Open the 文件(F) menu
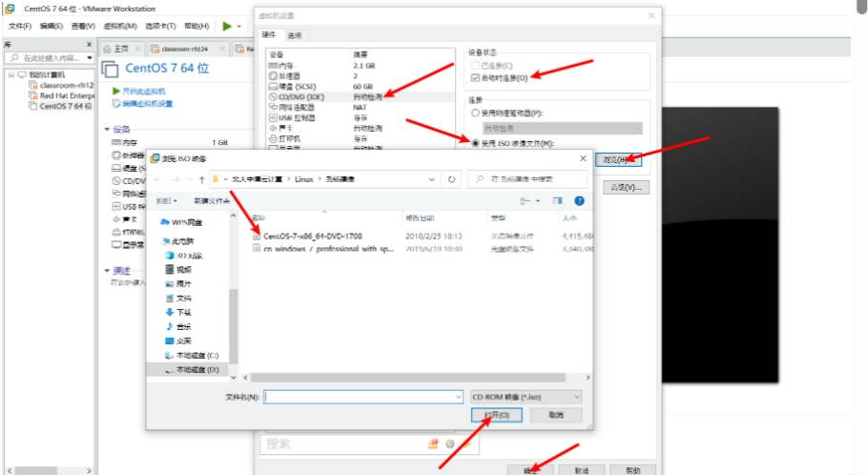Viewport: 868px width, 475px height. 20,26
